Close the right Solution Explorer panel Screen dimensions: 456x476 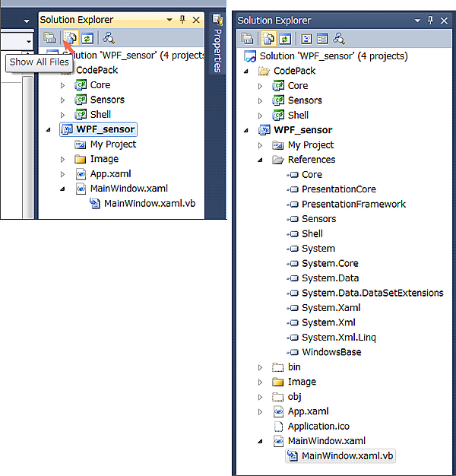[x=444, y=21]
